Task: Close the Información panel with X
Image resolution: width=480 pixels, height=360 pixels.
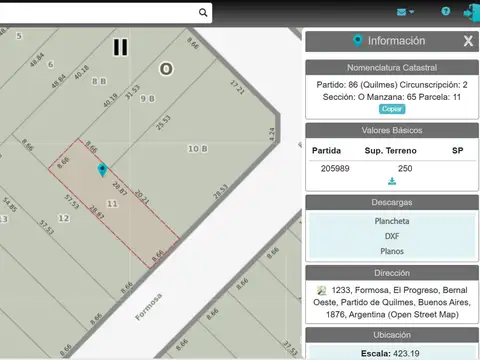Action: pos(468,41)
